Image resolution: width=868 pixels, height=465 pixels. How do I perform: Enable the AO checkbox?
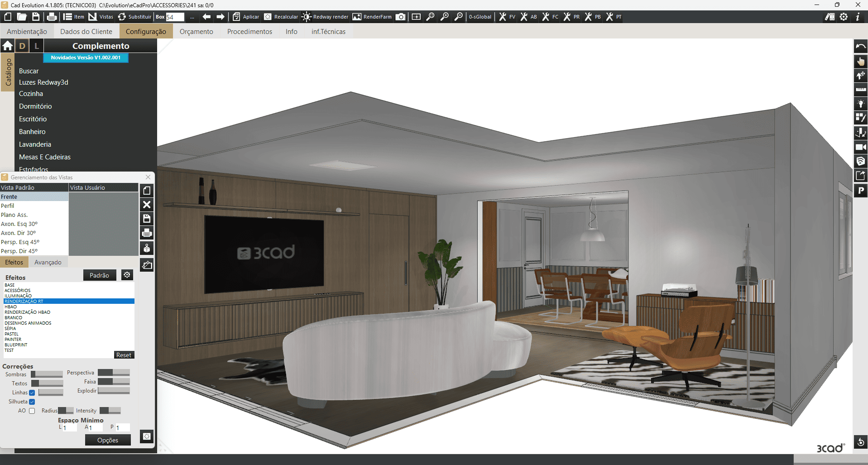pyautogui.click(x=32, y=411)
